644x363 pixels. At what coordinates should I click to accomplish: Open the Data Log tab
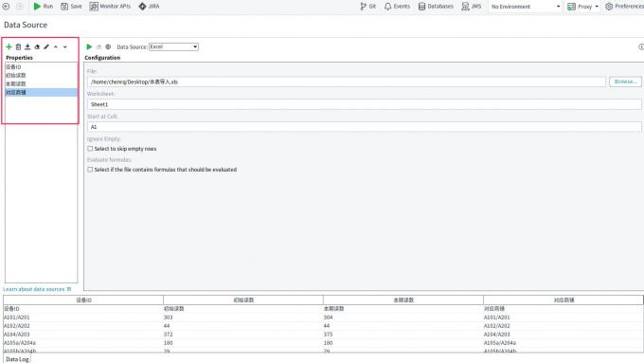coord(17,359)
